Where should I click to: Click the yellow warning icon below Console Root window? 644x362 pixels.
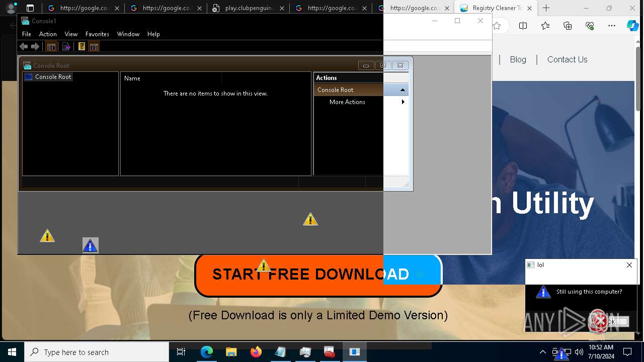[310, 219]
